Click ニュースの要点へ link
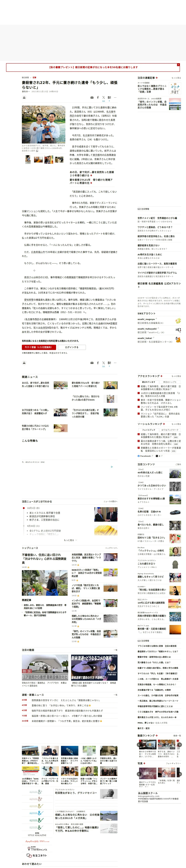This screenshot has width=186, height=868. [x=110, y=501]
